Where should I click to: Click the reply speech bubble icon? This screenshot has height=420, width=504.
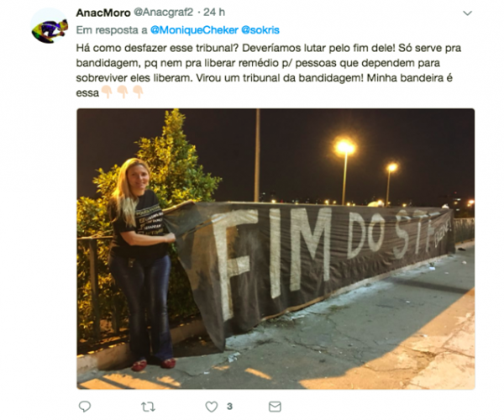coord(85,407)
